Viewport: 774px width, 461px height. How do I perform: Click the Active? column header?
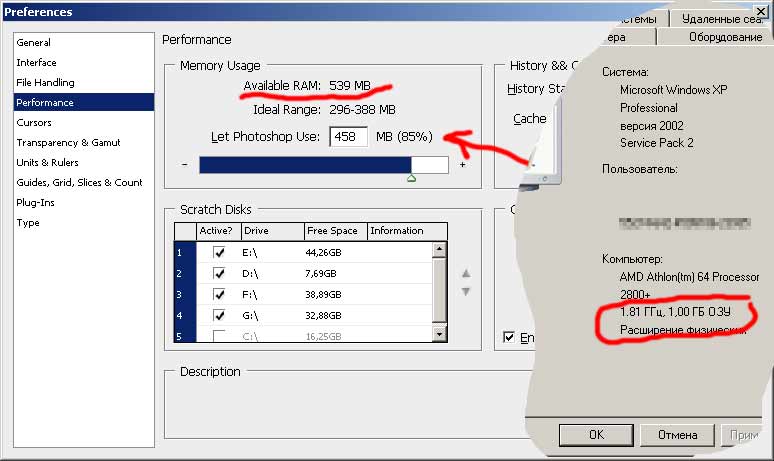219,231
